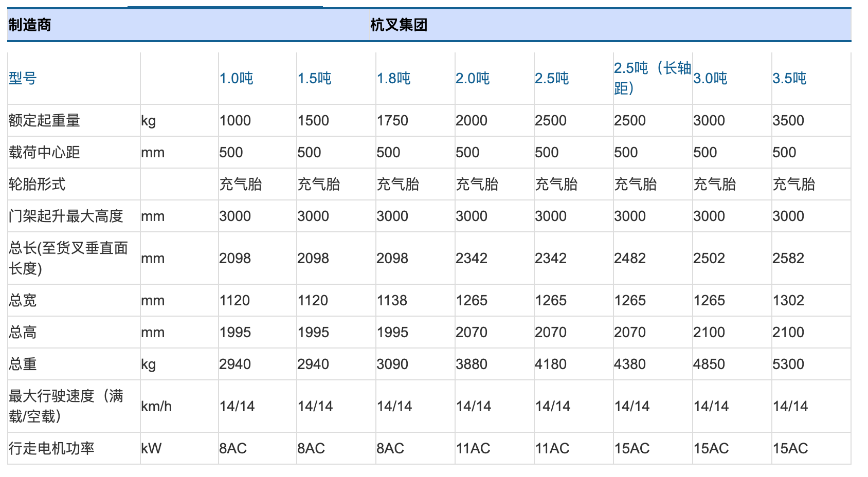Click the 2.5吨 standard model link
868x477 pixels.
pyautogui.click(x=551, y=79)
